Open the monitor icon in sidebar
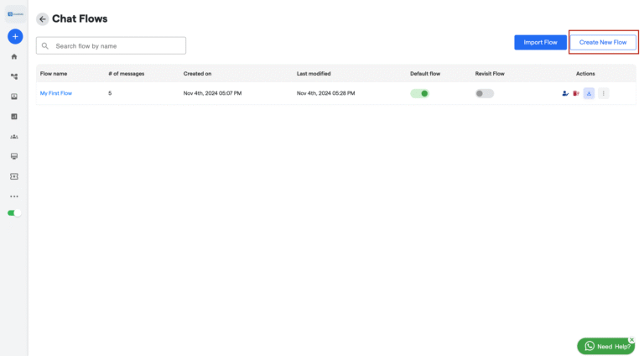Viewport: 644px width, 356px height. [x=14, y=156]
